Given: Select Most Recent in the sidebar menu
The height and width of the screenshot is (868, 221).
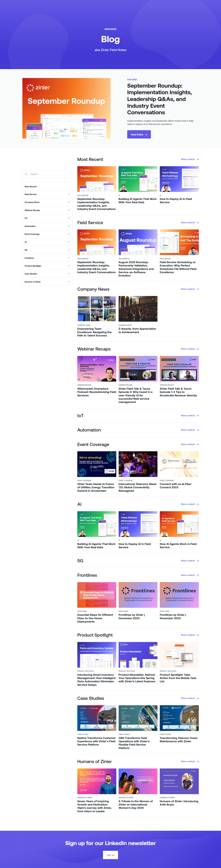Looking at the screenshot, I should [31, 186].
